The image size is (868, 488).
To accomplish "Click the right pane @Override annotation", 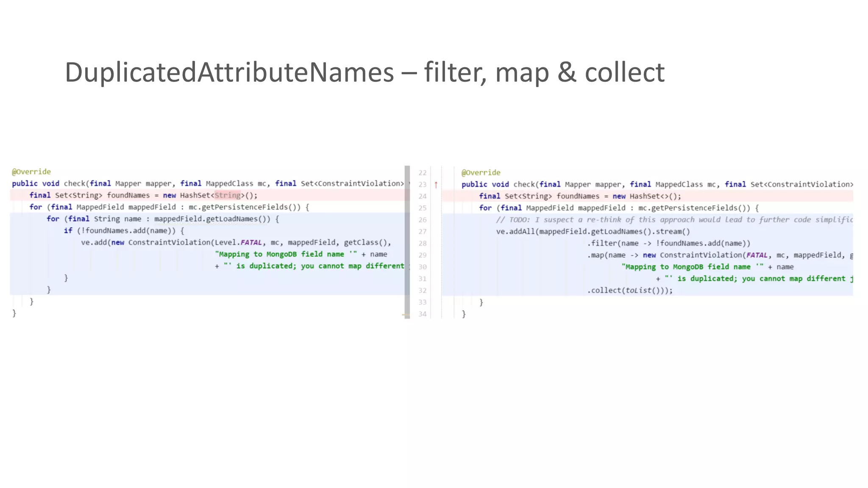I will pos(481,172).
